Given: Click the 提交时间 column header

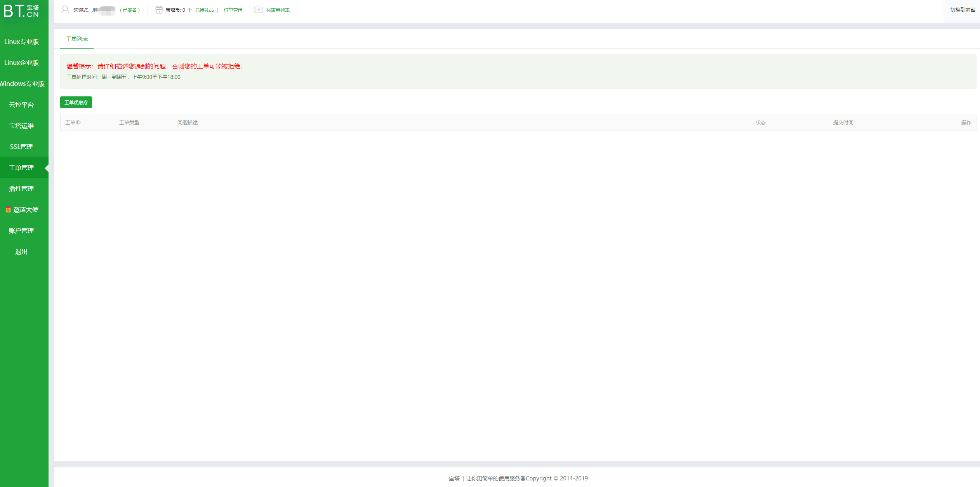Looking at the screenshot, I should (843, 122).
